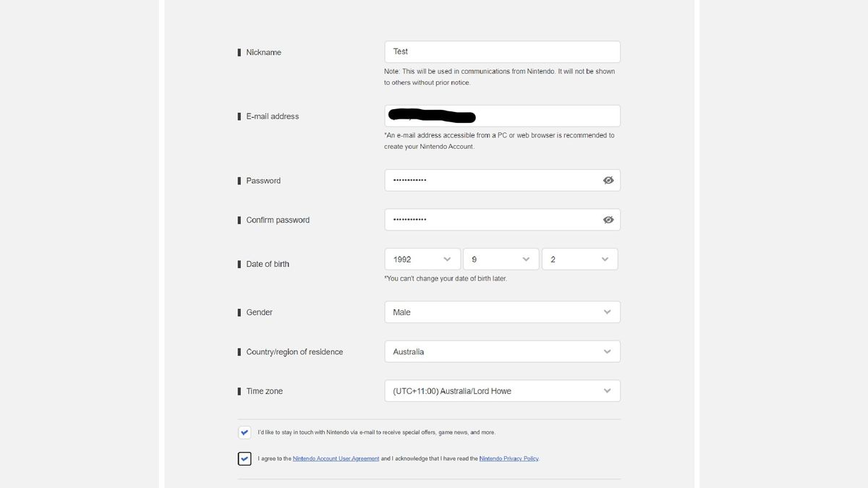Open the Nintendo Account User Agreement link

[x=336, y=458]
